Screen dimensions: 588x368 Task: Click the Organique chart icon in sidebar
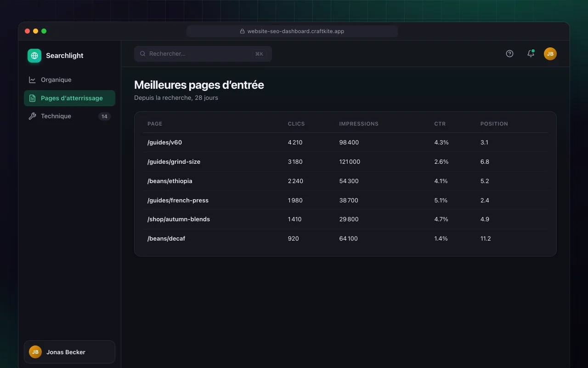pos(32,80)
